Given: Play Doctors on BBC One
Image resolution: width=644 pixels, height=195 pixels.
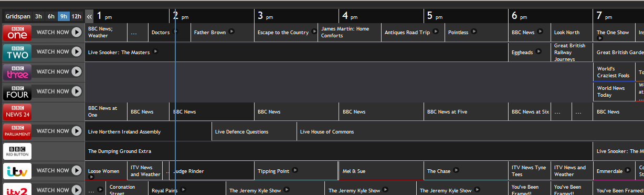Looking at the screenshot, I should [175, 32].
